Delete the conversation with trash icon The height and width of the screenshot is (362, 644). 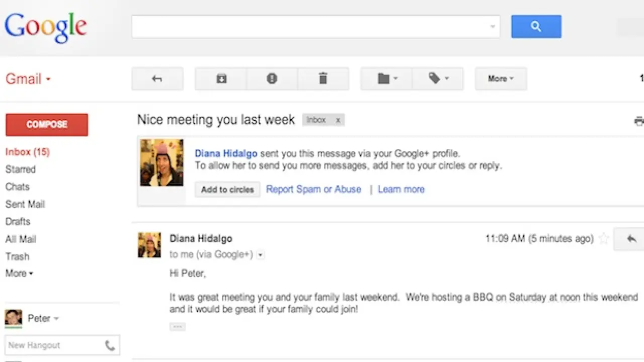pos(323,79)
